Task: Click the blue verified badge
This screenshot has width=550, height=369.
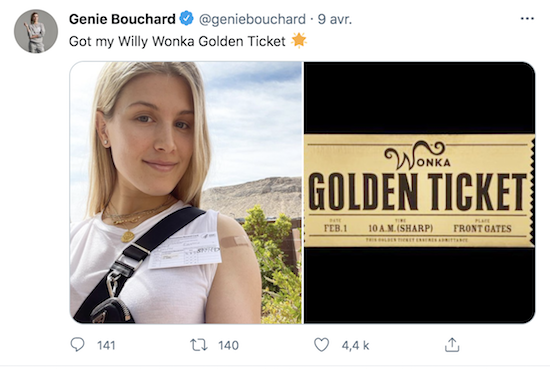Action: point(187,18)
